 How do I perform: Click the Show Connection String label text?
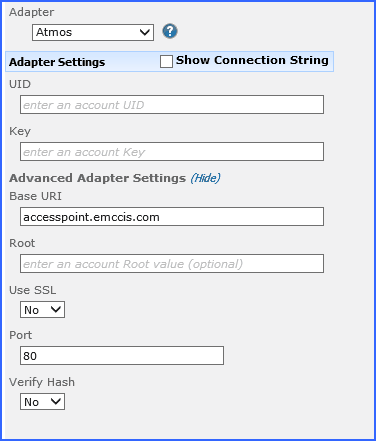click(x=252, y=60)
